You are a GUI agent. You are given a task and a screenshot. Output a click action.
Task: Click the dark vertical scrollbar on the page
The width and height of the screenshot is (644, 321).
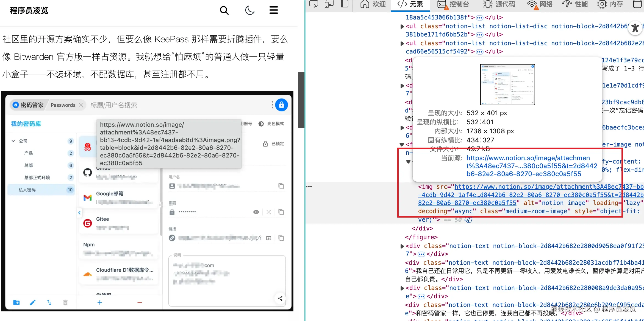pyautogui.click(x=301, y=100)
